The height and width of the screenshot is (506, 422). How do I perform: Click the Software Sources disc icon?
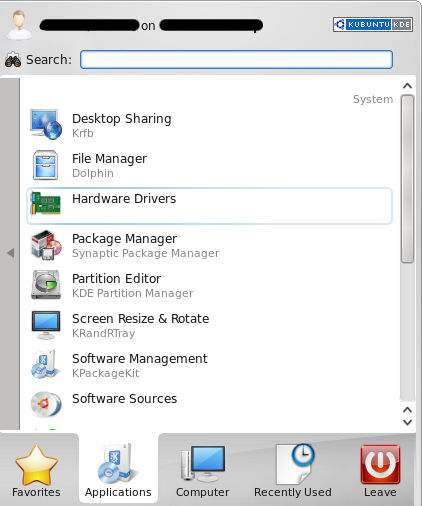pos(46,404)
